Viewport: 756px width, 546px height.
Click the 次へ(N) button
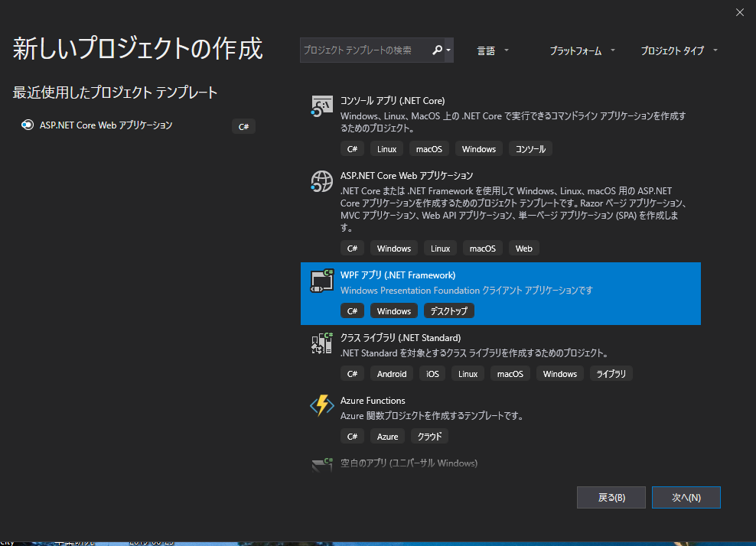tap(686, 497)
